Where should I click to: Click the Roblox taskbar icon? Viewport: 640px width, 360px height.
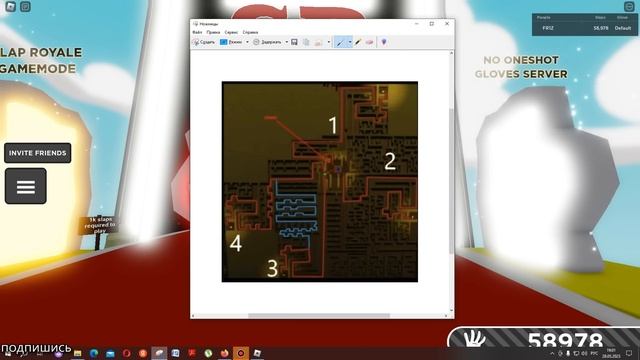pyautogui.click(x=257, y=353)
